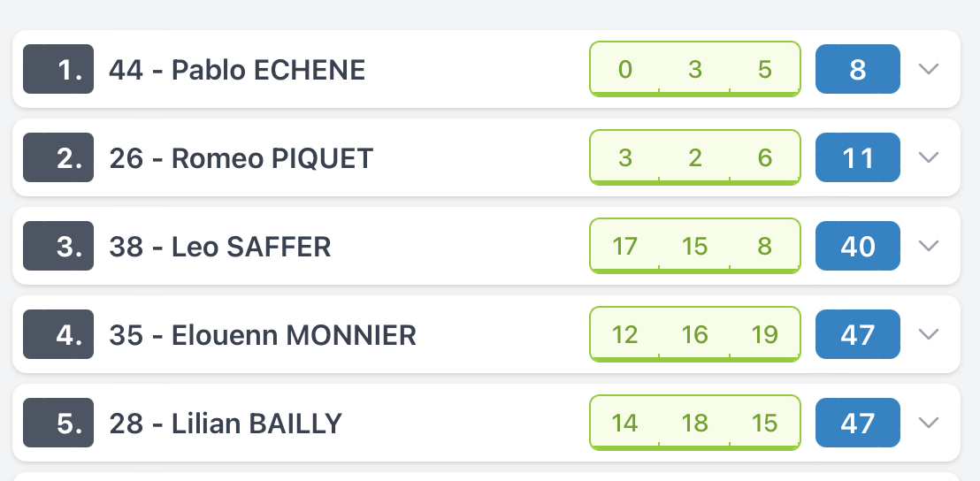Click Romeo PIQUET's total score 11
The image size is (980, 481).
click(x=858, y=157)
